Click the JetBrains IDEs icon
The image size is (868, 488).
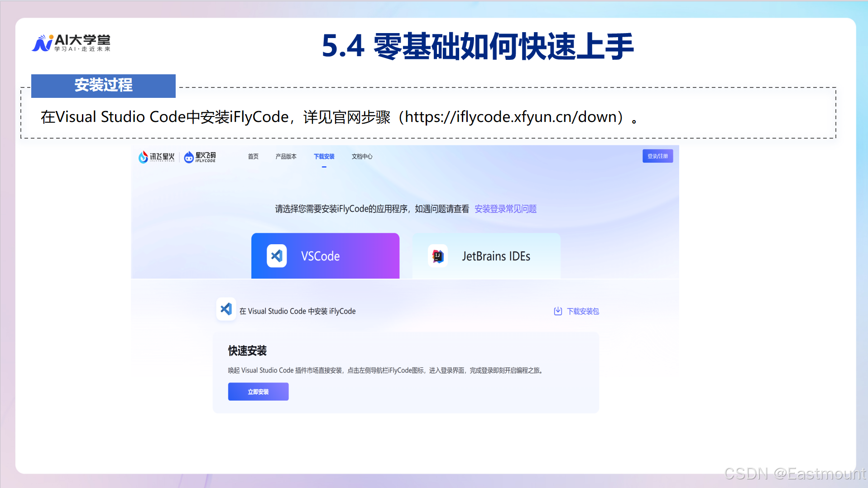(437, 256)
